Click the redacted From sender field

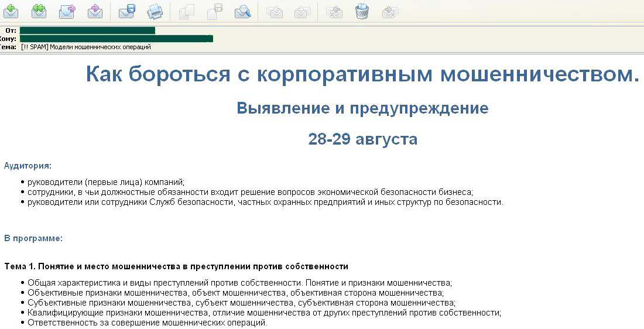click(x=87, y=30)
